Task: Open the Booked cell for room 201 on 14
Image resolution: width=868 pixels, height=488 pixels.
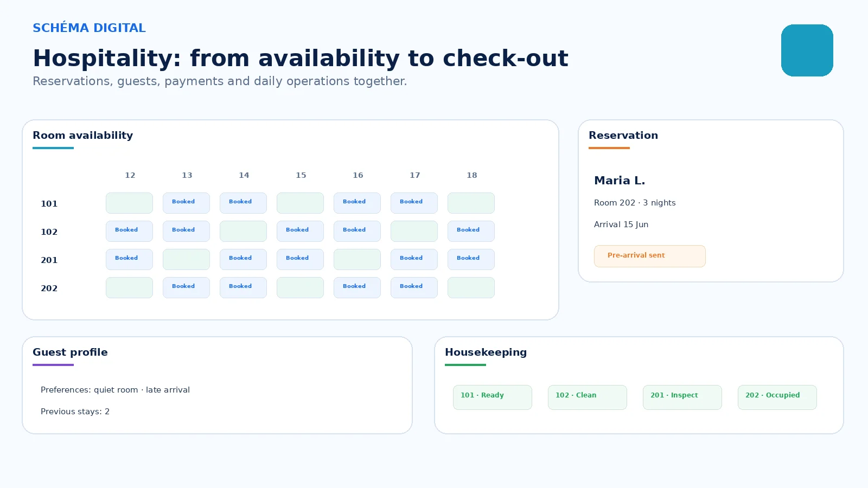Action: point(243,259)
